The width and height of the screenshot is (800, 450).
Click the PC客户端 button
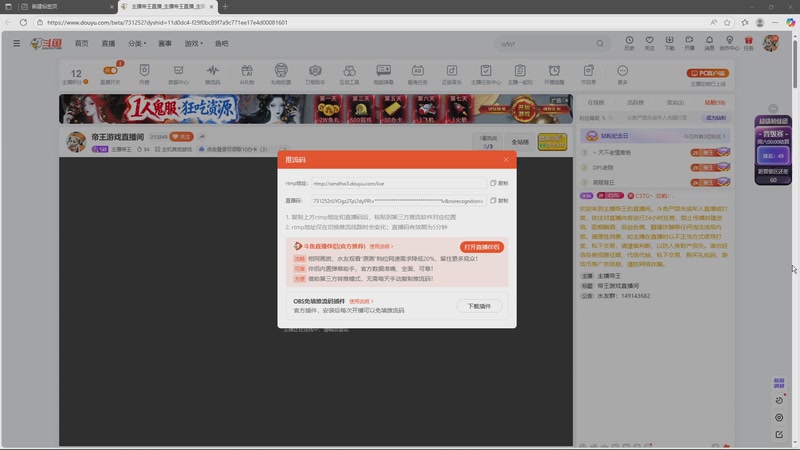tap(708, 73)
